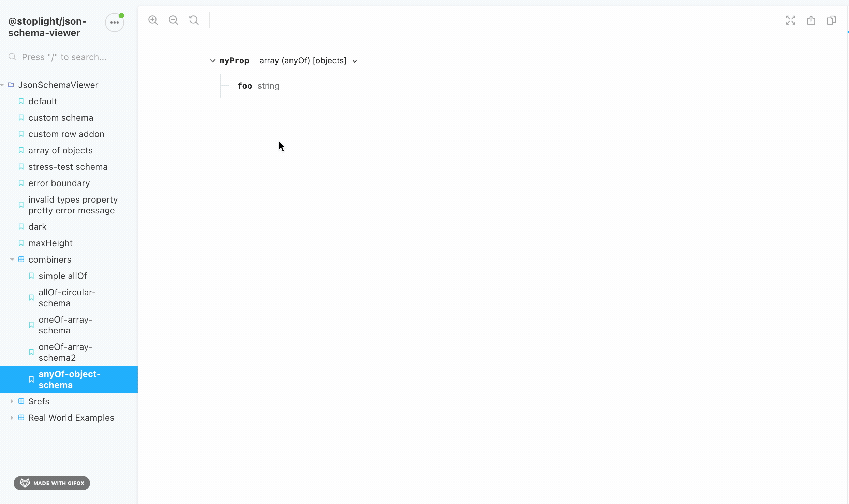The width and height of the screenshot is (849, 504).
Task: Select the custom row addon story
Action: pyautogui.click(x=66, y=134)
